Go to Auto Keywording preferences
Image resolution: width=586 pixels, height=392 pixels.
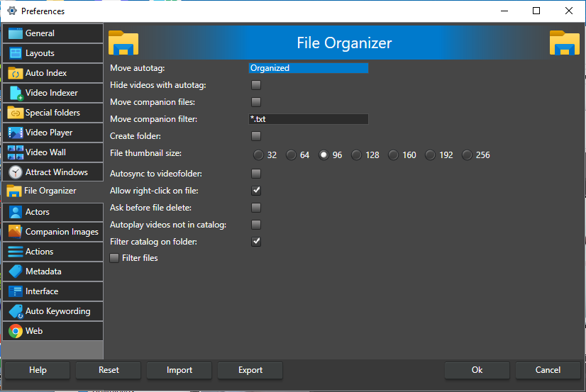coord(52,311)
